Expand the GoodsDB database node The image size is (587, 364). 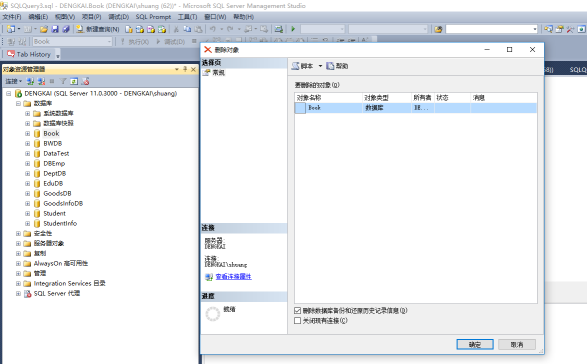tap(27, 194)
